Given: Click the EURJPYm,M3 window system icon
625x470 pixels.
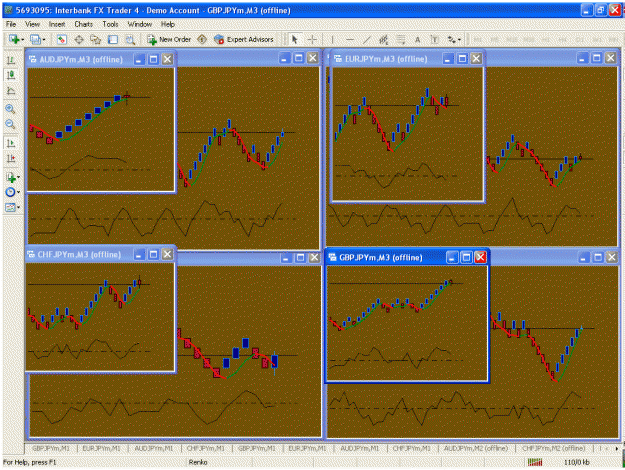Looking at the screenshot, I should (x=338, y=59).
